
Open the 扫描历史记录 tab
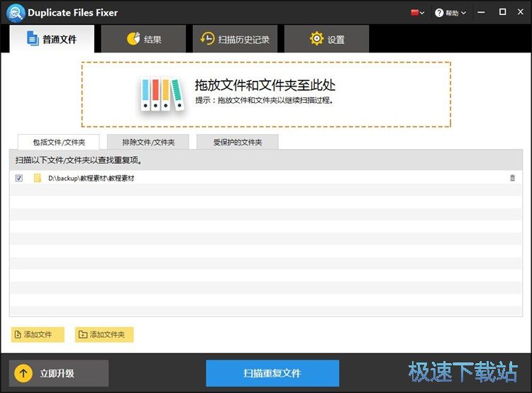(x=235, y=39)
